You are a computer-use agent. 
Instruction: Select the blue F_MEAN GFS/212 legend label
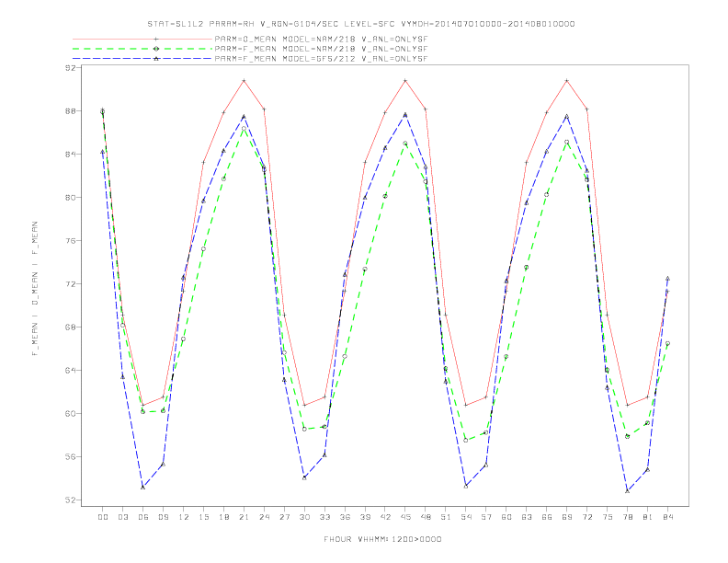click(321, 59)
